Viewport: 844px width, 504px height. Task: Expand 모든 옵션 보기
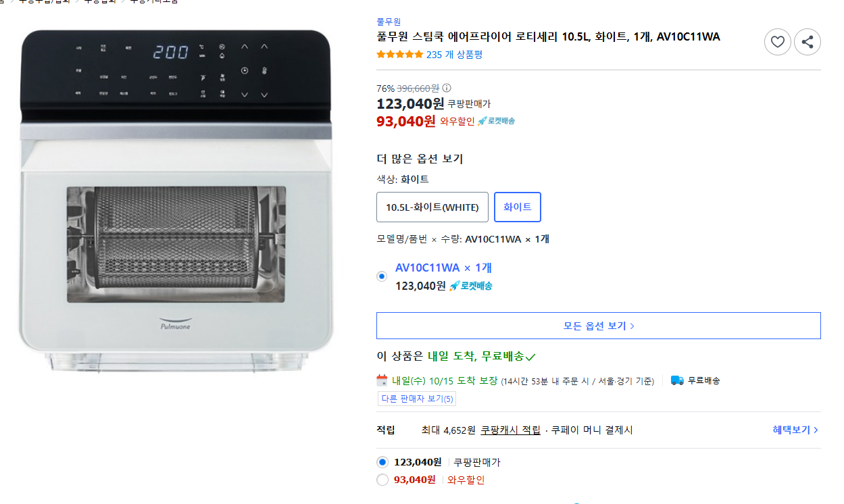pos(598,326)
